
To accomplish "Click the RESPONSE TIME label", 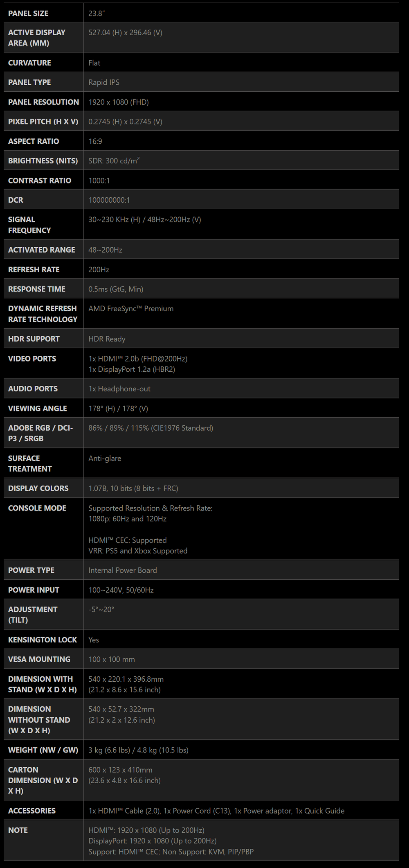I will [36, 289].
